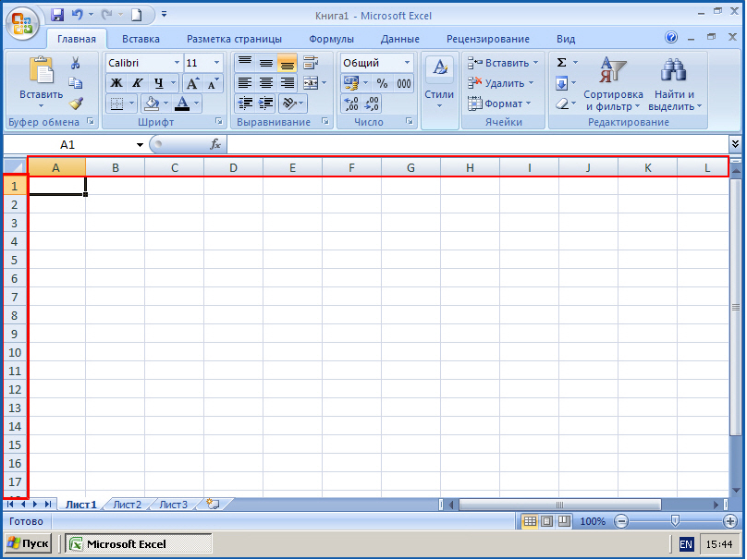This screenshot has width=747, height=560.
Task: Switch to the Вставка ribbon tab
Action: 141,39
